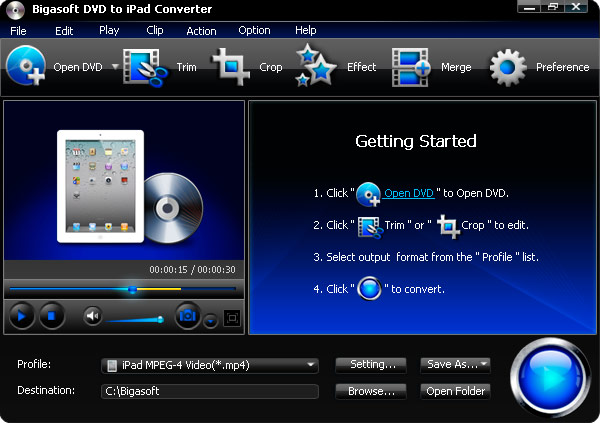
Task: Open the Profile dropdown list
Action: 210,365
